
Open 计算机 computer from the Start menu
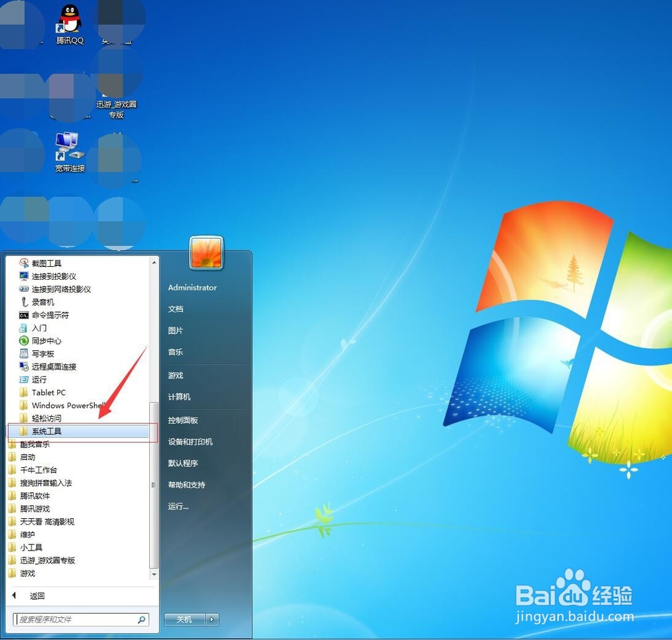[x=179, y=397]
